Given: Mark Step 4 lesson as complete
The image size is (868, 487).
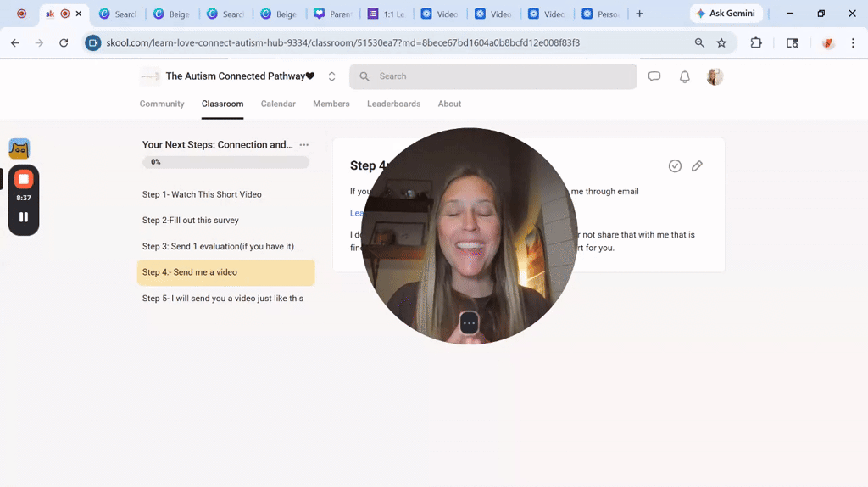Looking at the screenshot, I should click(x=675, y=165).
